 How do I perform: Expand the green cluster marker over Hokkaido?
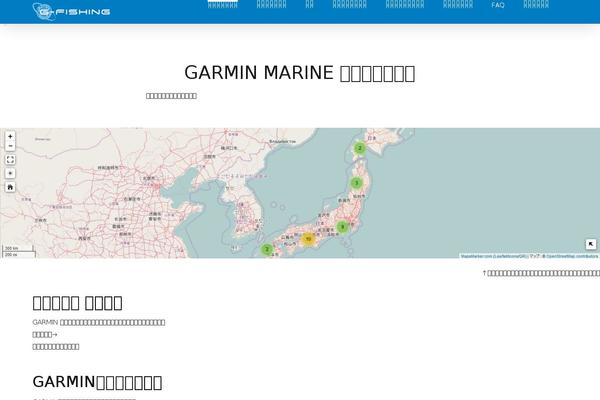coord(359,148)
